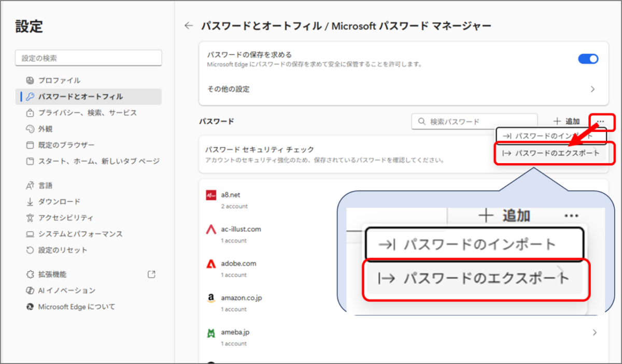Click the external link icon beside 拡張機能
Screen dimensions: 622x364
151,274
